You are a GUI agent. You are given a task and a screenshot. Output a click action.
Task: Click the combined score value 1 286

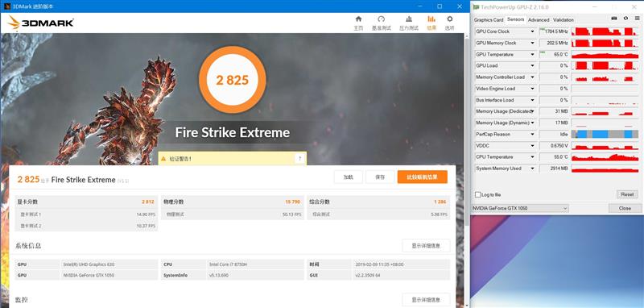coord(440,202)
